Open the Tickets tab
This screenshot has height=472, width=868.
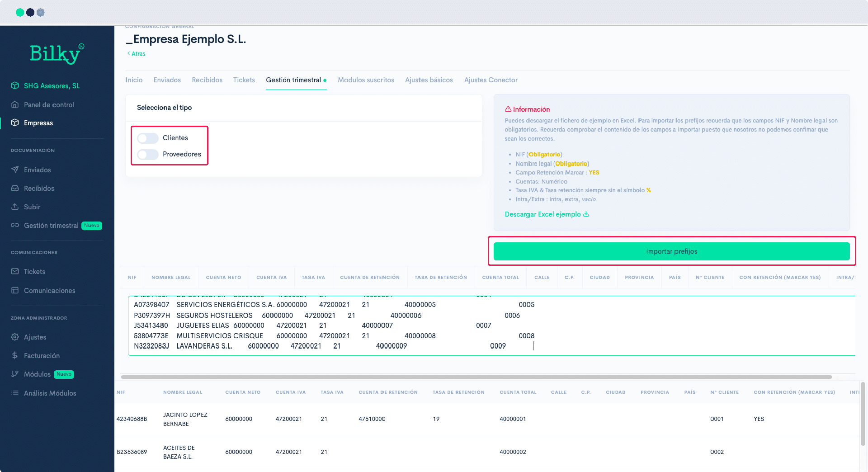[244, 80]
